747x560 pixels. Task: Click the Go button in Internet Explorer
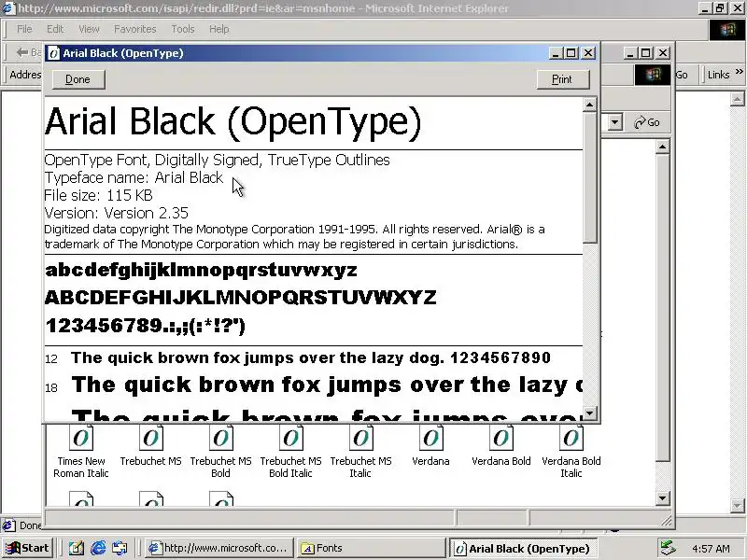point(682,75)
